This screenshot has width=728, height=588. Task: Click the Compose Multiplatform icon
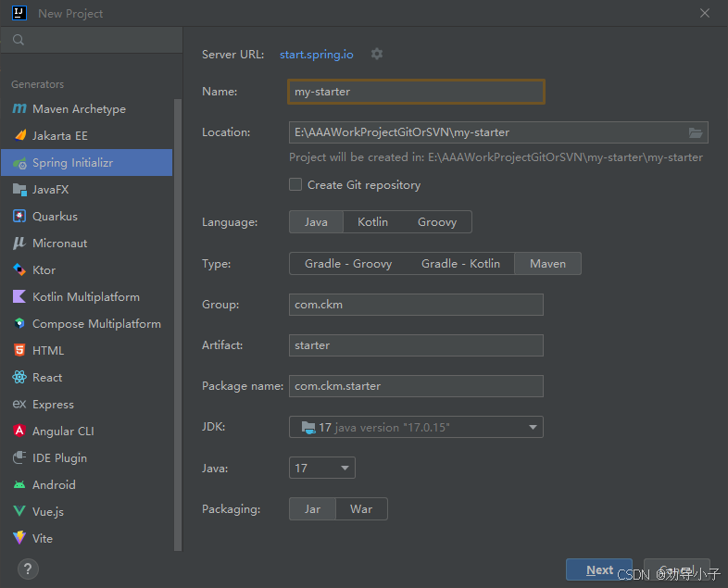click(x=19, y=323)
